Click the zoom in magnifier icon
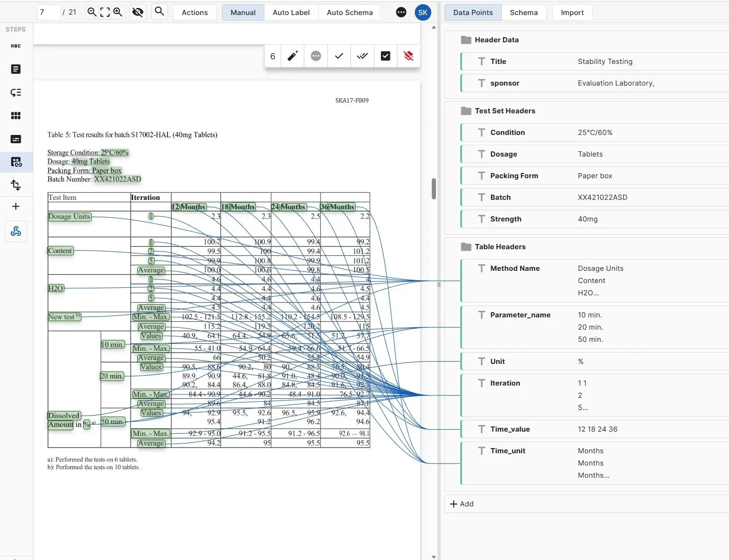 [118, 12]
